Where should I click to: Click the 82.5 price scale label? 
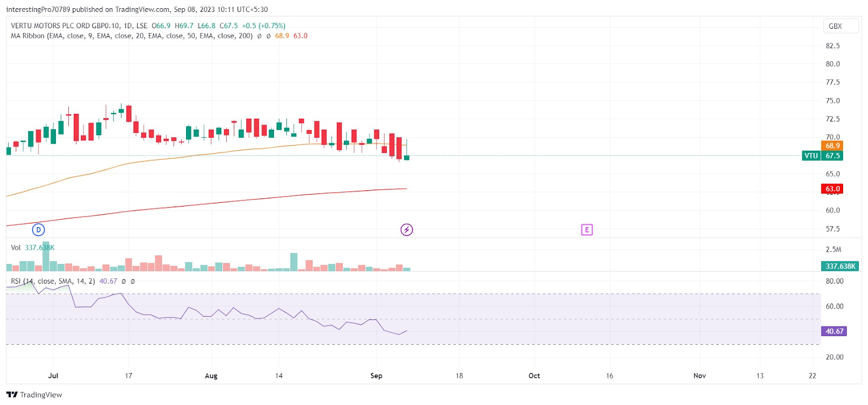(x=833, y=46)
